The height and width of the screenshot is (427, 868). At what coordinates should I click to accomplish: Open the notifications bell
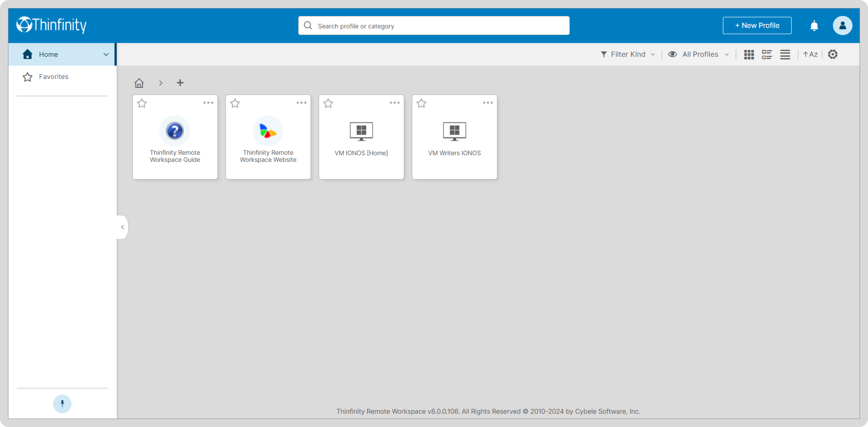point(814,25)
